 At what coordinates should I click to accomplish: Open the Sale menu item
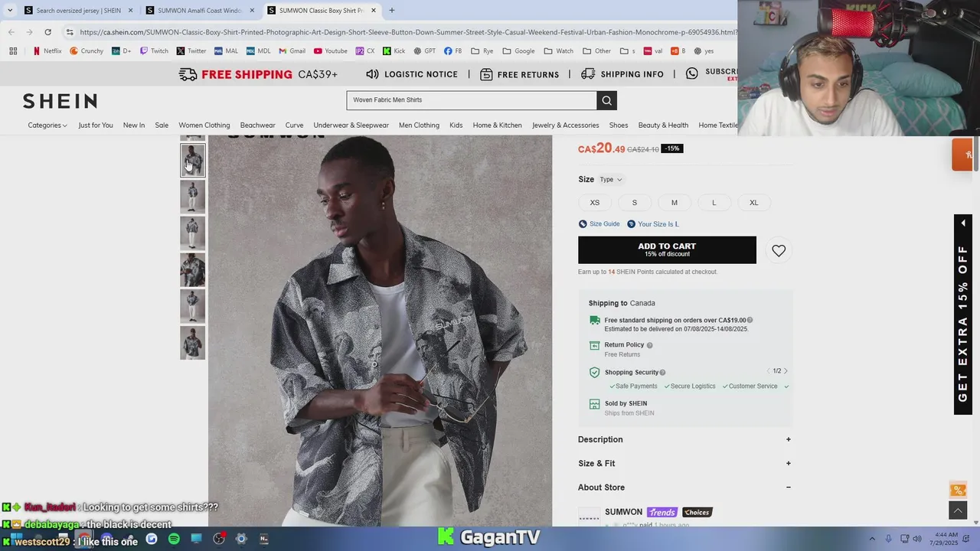[x=162, y=126]
